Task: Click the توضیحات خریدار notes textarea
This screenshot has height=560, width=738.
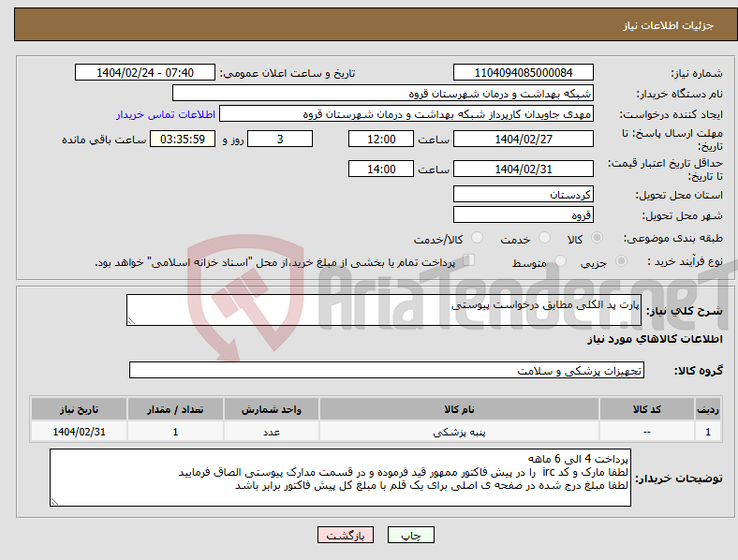Action: click(x=340, y=478)
